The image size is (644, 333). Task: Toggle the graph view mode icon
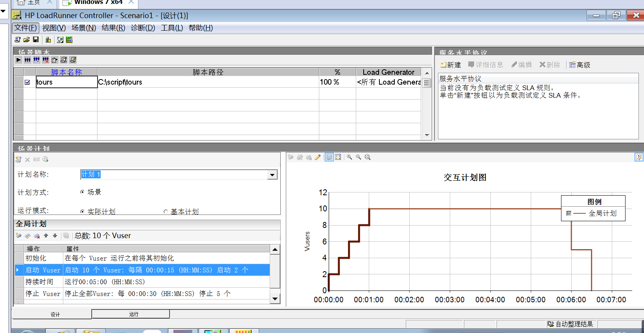pyautogui.click(x=329, y=157)
